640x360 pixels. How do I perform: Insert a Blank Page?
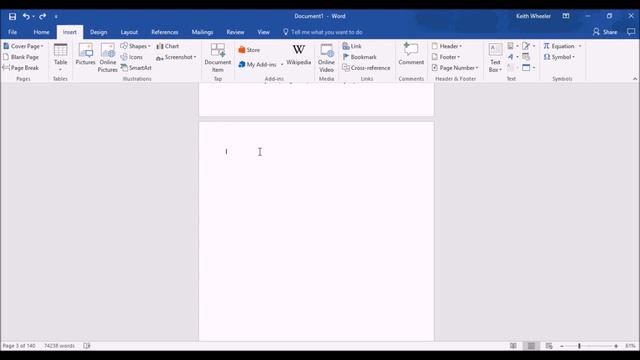click(21, 57)
